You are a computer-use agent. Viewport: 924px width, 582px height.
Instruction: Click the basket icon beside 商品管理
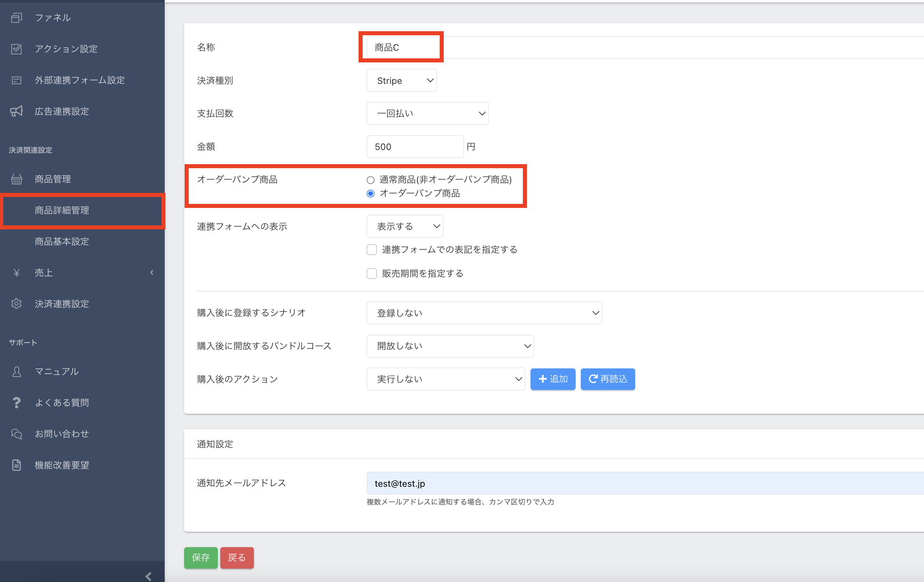coord(16,179)
